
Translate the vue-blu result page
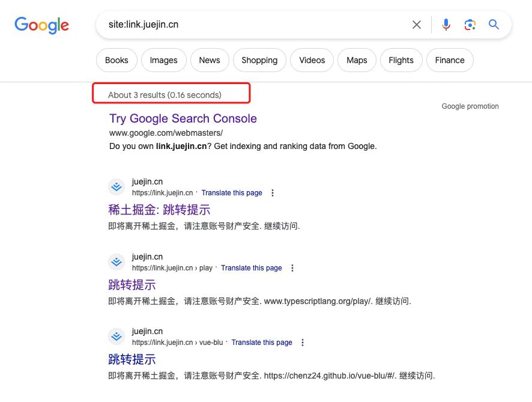[262, 343]
